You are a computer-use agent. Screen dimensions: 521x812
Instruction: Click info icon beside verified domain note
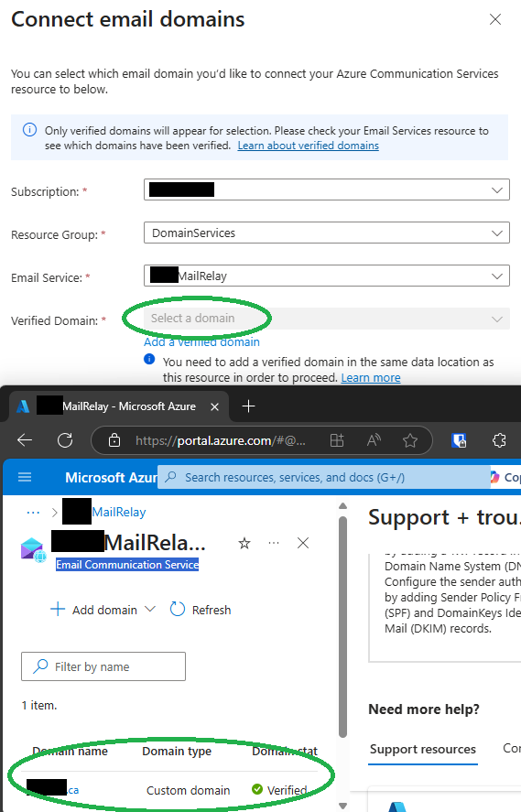[149, 359]
